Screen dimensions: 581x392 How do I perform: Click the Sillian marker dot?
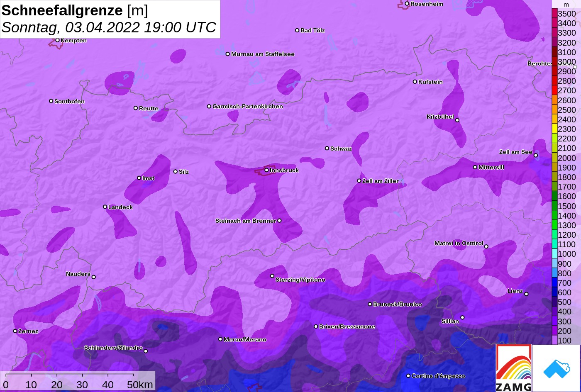462,318
